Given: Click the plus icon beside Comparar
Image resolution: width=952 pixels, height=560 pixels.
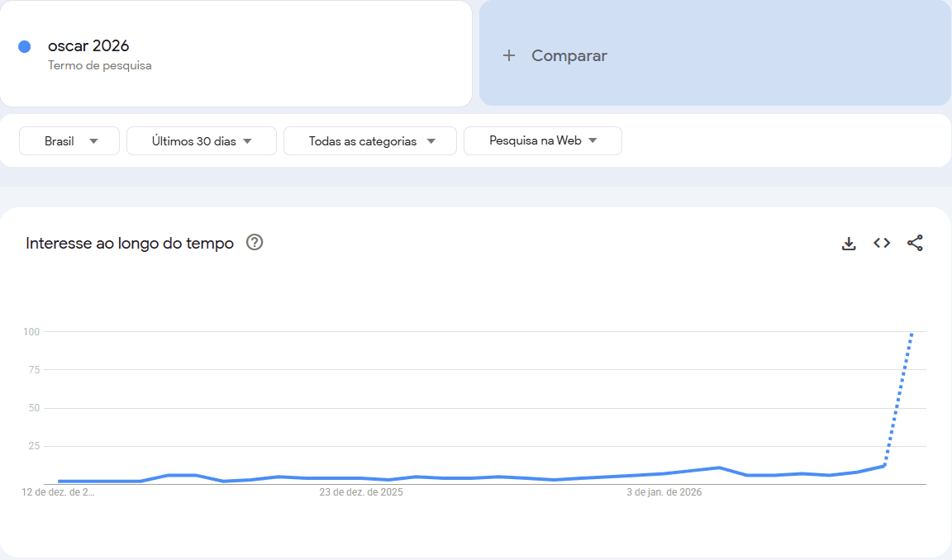Looking at the screenshot, I should coord(509,55).
